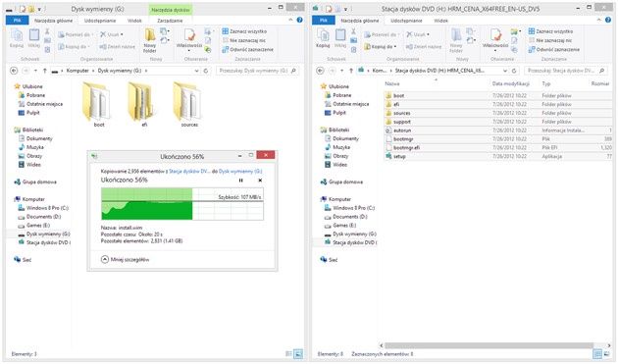Open recent locations dropdown in DVD window
Image resolution: width=618 pixels, height=364 pixels.
click(341, 71)
